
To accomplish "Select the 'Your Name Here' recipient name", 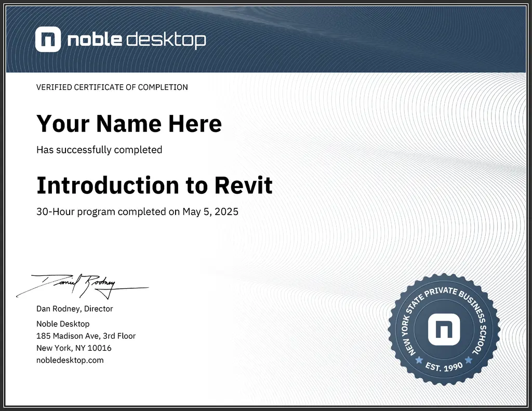I will pos(129,124).
